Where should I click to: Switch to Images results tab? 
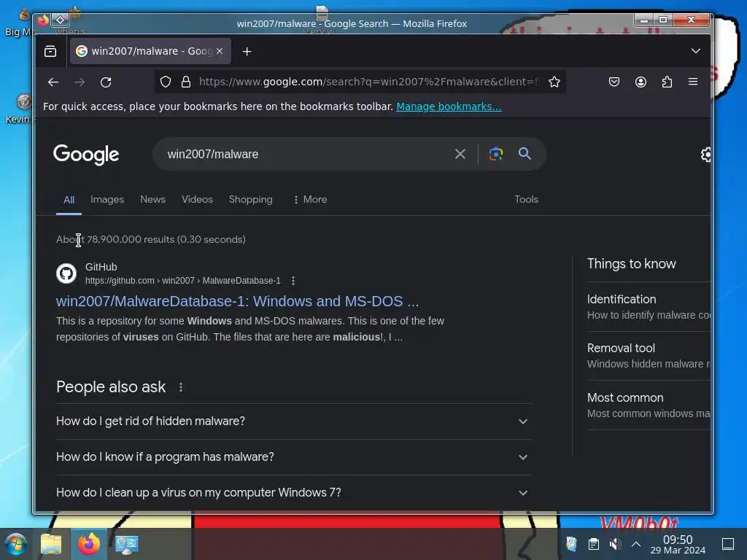pos(107,199)
